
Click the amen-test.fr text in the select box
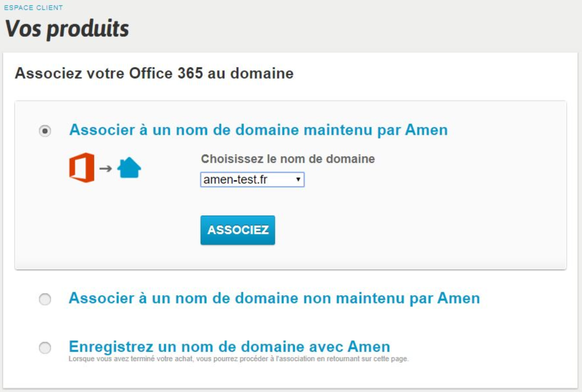(235, 180)
